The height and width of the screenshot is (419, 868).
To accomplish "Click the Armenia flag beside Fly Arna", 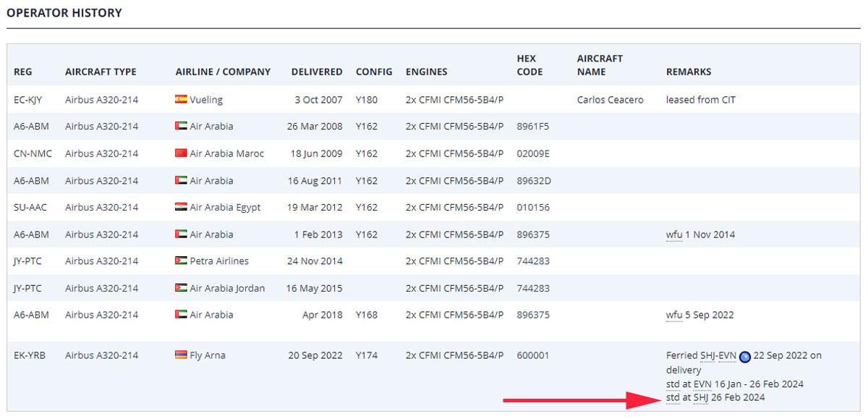I will click(181, 355).
